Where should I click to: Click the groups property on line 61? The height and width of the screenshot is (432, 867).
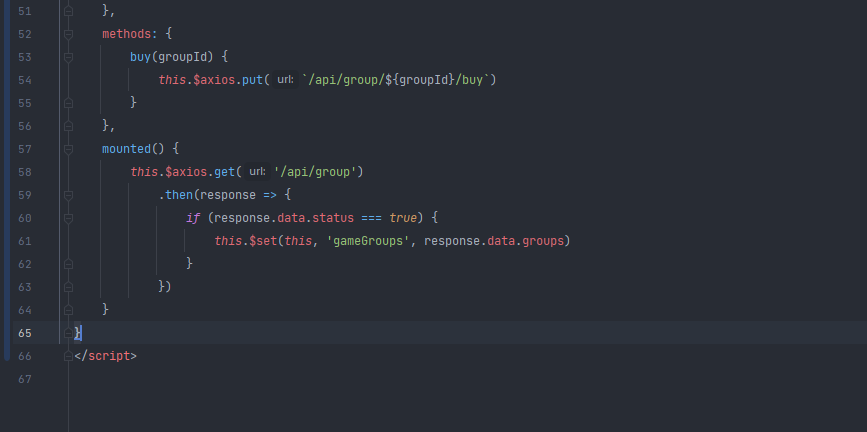tap(542, 241)
